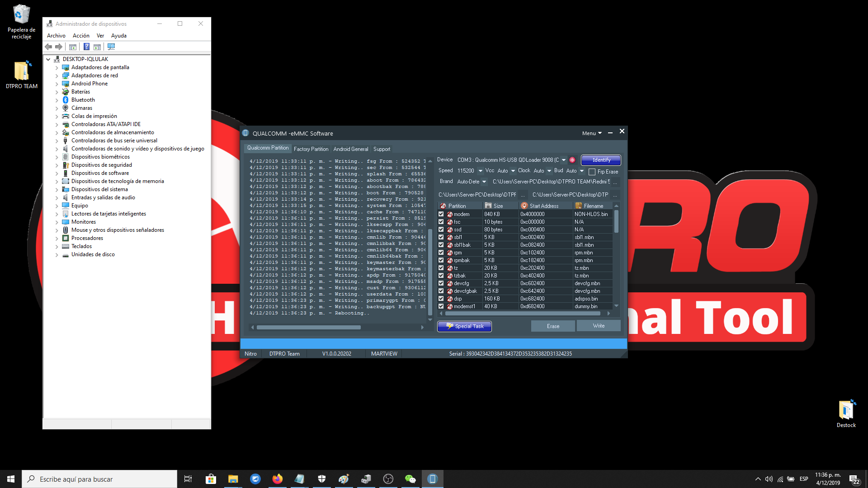
Task: Switch to the Android General tab
Action: [x=351, y=149]
